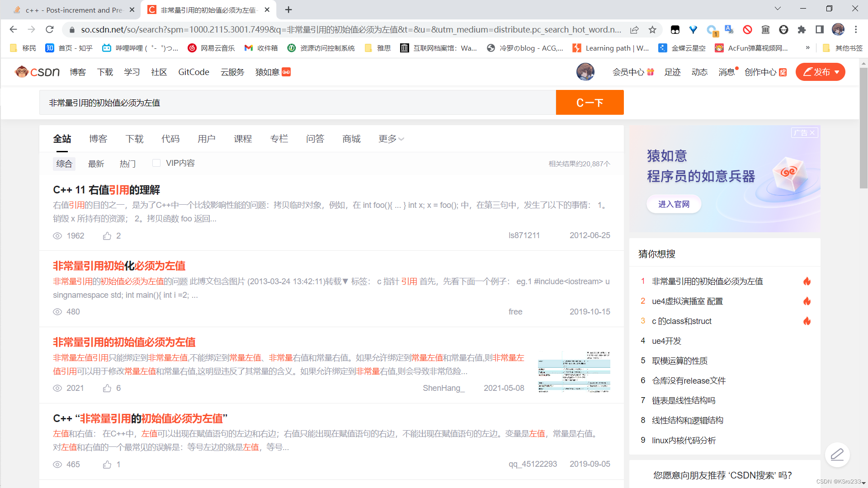Open new browser tab
This screenshot has height=488, width=868.
pos(288,9)
